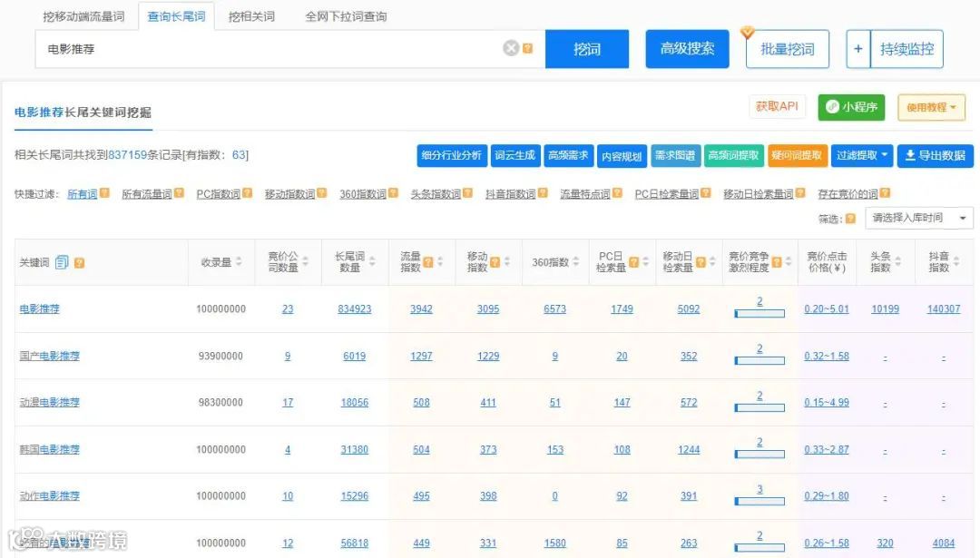Click the help icon beside 360指数词

click(393, 193)
